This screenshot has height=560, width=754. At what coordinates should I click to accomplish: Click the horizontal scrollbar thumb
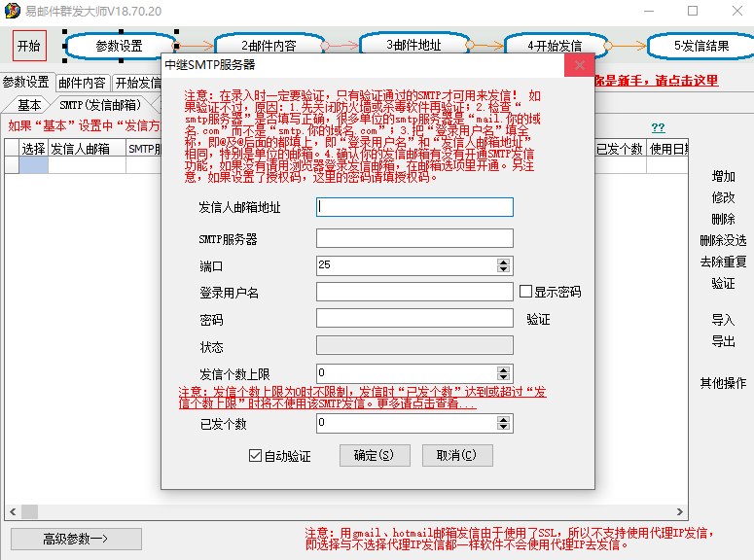[29, 512]
